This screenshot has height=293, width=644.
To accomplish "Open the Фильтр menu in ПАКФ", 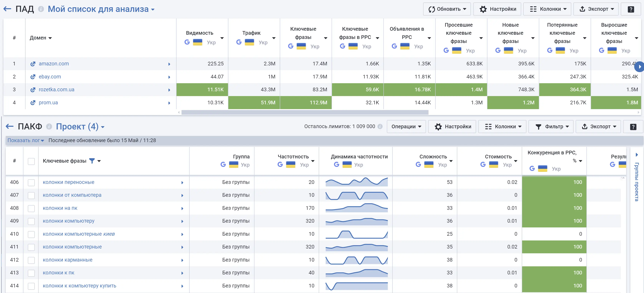I will pos(551,127).
